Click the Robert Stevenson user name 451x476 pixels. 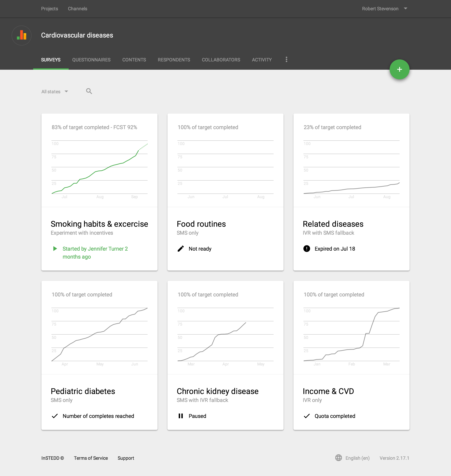pos(380,9)
